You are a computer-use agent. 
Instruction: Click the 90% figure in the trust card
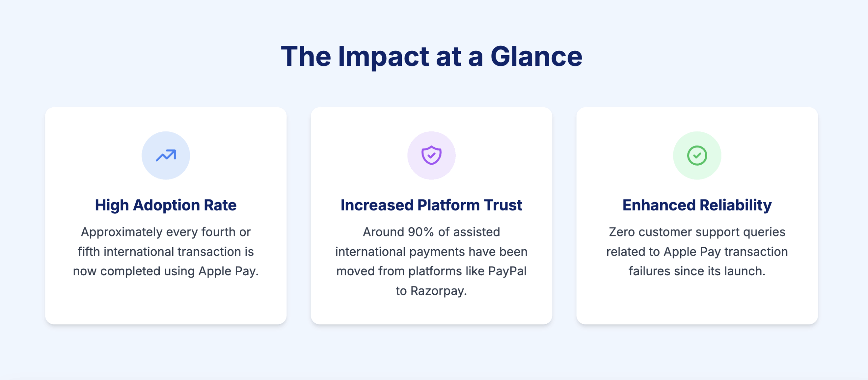421,232
